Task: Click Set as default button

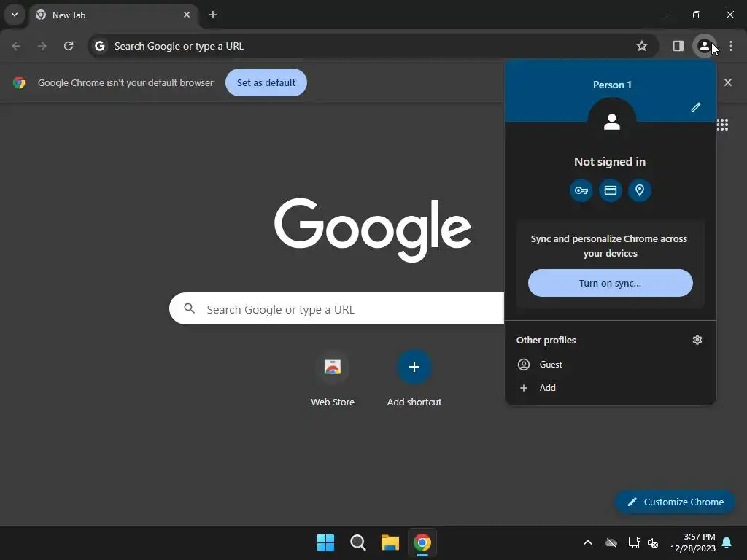Action: [266, 83]
